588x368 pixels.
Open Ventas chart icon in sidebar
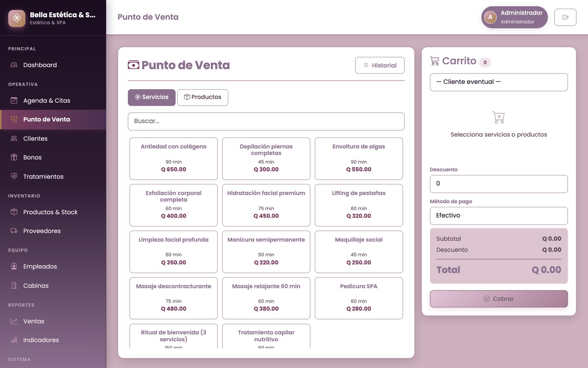tap(14, 321)
